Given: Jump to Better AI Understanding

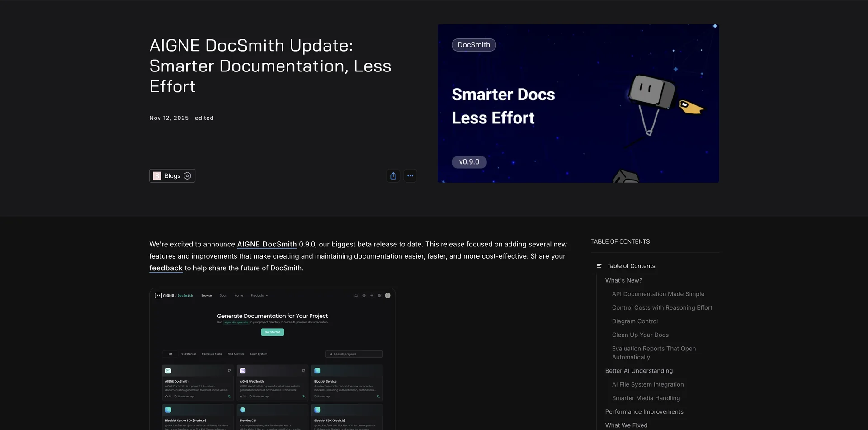Looking at the screenshot, I should [x=639, y=371].
